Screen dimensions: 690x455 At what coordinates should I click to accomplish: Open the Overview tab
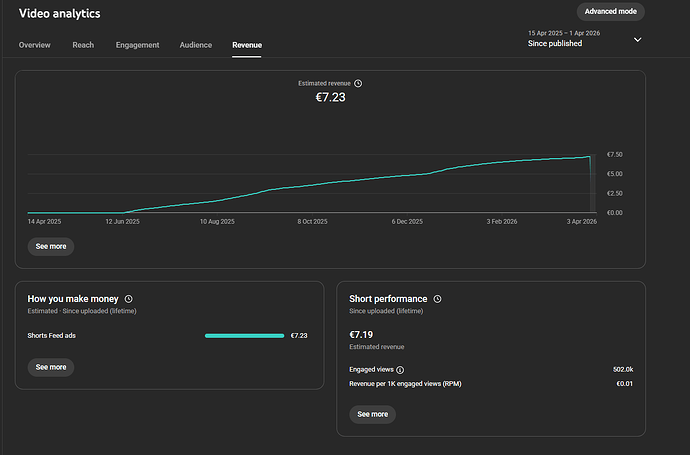34,45
